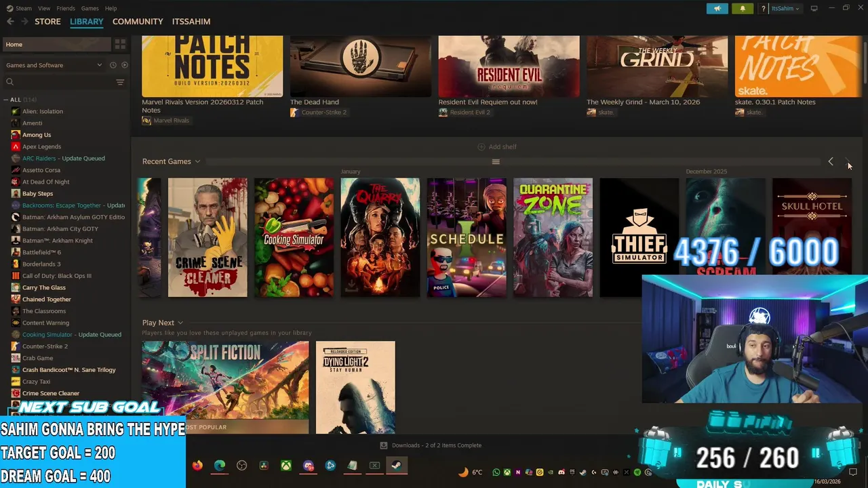This screenshot has height=488, width=868.
Task: Open skate. 0.30.1 Patch Notes news
Action: pyautogui.click(x=798, y=66)
